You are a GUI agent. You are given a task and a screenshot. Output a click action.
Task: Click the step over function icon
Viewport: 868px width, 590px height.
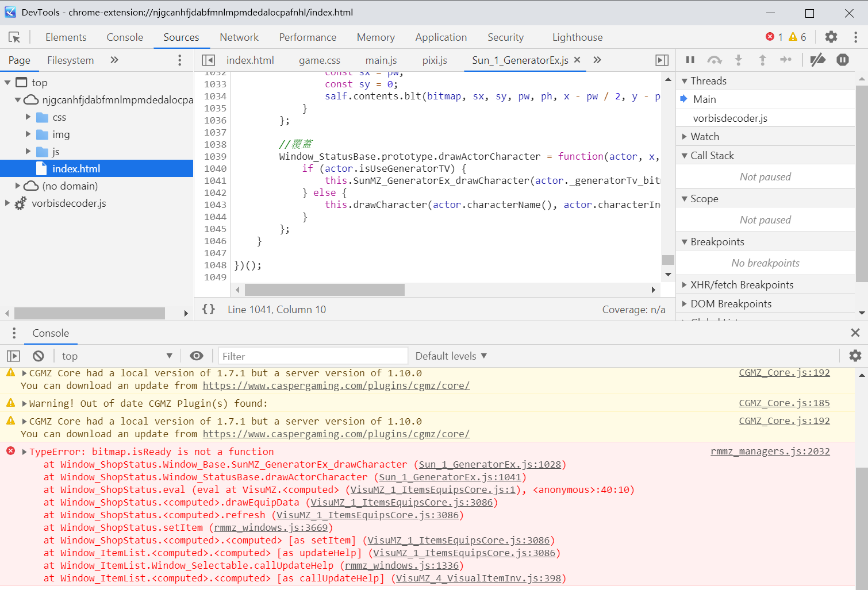pyautogui.click(x=715, y=60)
